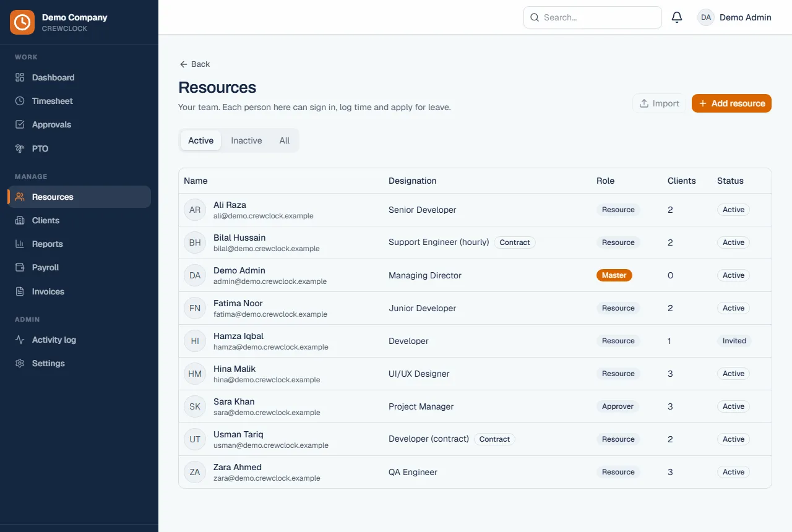792x532 pixels.
Task: Click the Approvals checkmark icon
Action: coord(20,124)
